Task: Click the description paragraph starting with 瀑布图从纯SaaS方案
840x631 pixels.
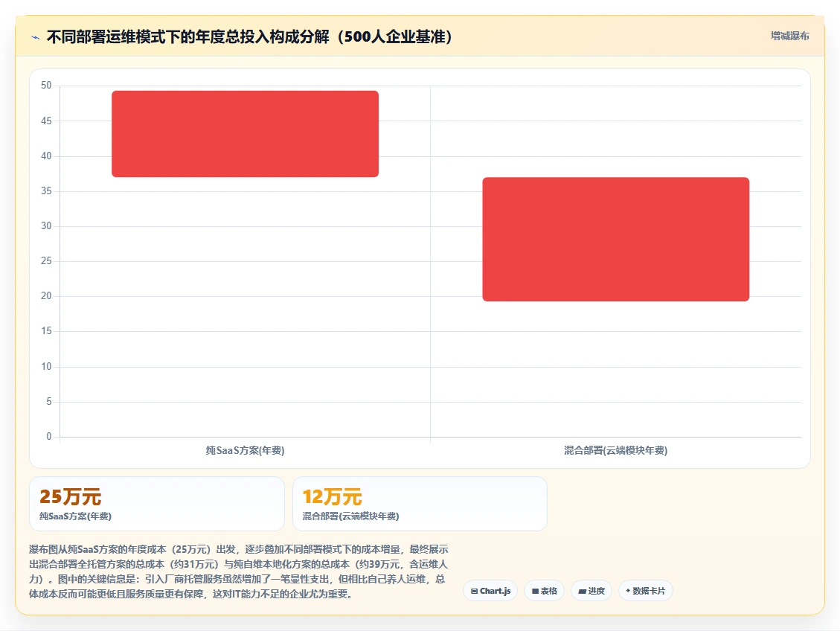Action: pos(238,571)
